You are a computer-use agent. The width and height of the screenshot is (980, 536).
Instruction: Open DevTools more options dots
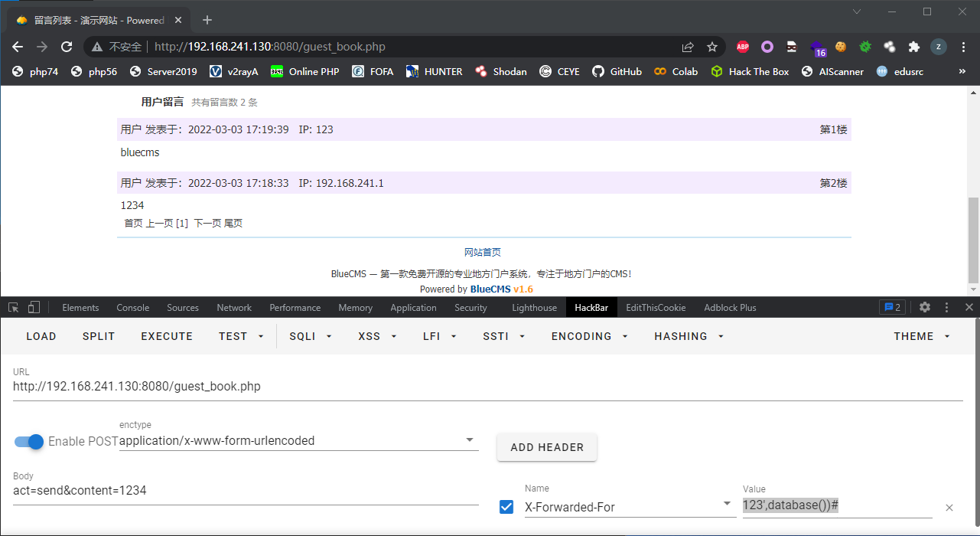coord(947,307)
